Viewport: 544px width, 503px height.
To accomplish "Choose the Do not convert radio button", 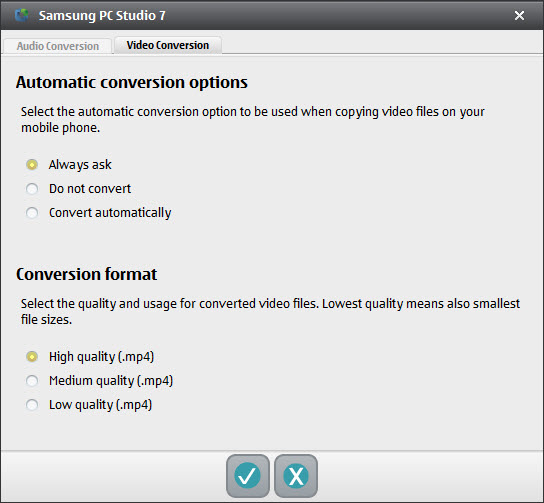I will [32, 189].
